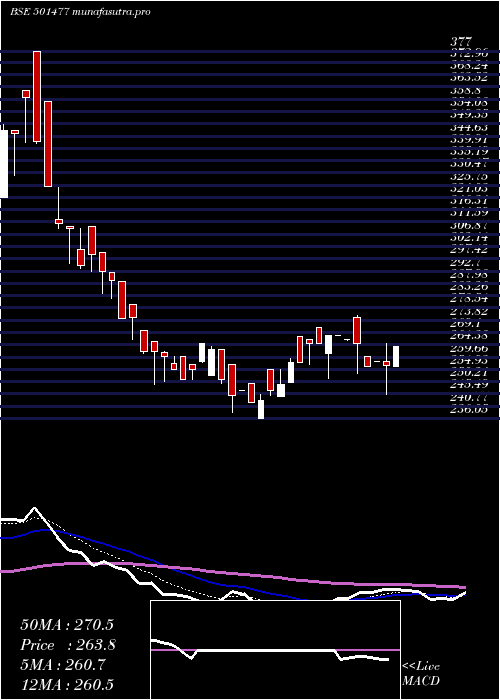Select the 236.05 bottom price label
Viewport: 500px width, 700px height.
[468, 410]
